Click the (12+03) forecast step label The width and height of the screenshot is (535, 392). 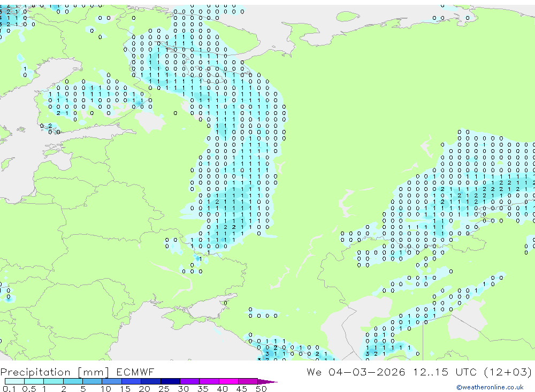click(508, 372)
